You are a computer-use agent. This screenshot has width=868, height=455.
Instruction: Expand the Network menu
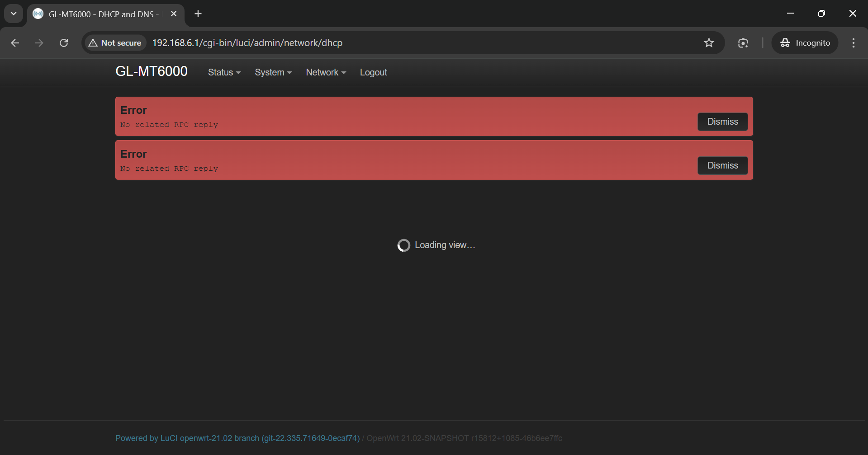point(326,72)
